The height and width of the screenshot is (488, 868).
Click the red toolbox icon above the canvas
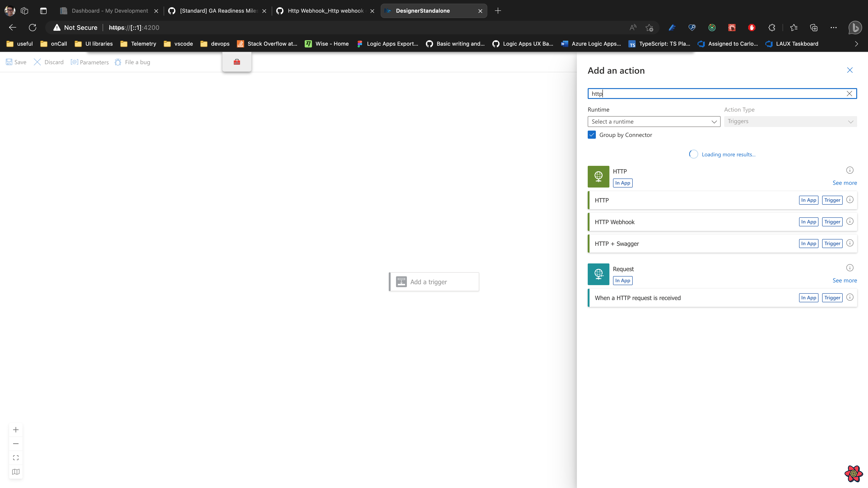(x=236, y=62)
